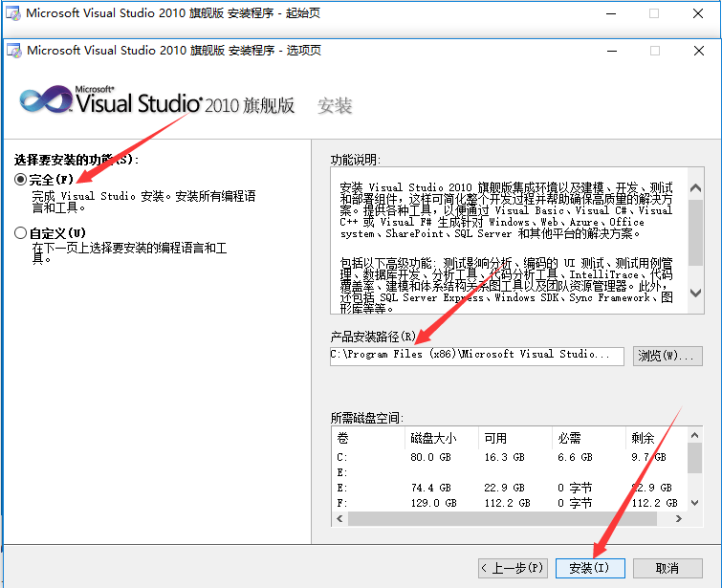722x588 pixels.
Task: Click the 16.3 GB available cell
Action: pos(504,457)
